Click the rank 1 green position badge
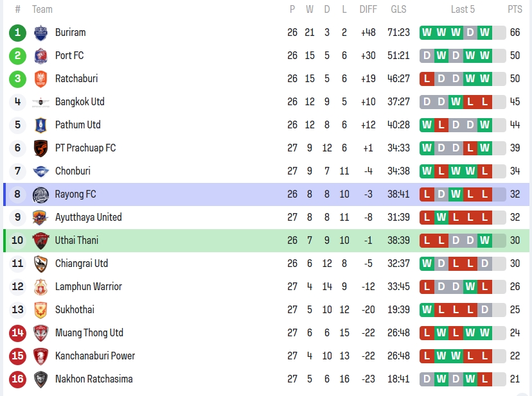Screen dimensions: 532x396 point(17,33)
